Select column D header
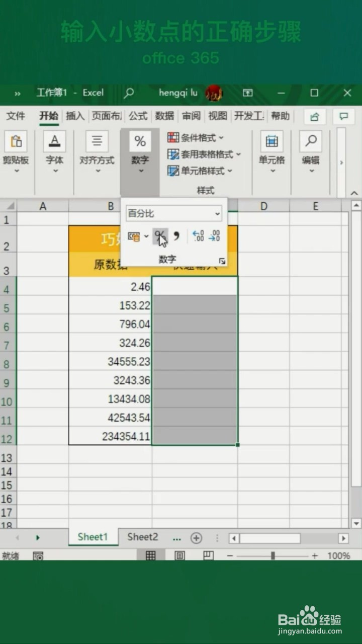Viewport: 362px width, 644px height. 263,206
